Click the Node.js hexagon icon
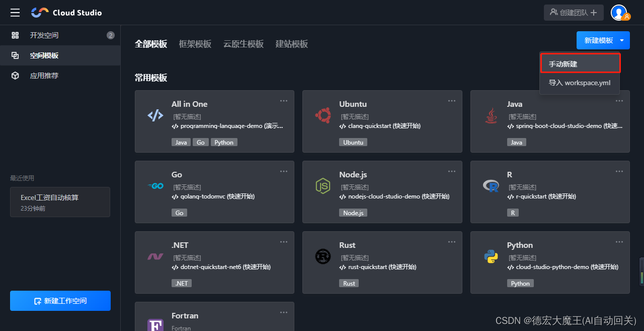This screenshot has height=331, width=644. 323,186
